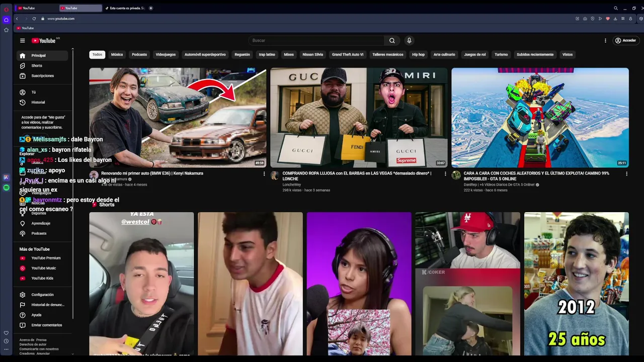This screenshot has width=644, height=362.
Task: Focus the Buscar search field
Action: pos(317,41)
